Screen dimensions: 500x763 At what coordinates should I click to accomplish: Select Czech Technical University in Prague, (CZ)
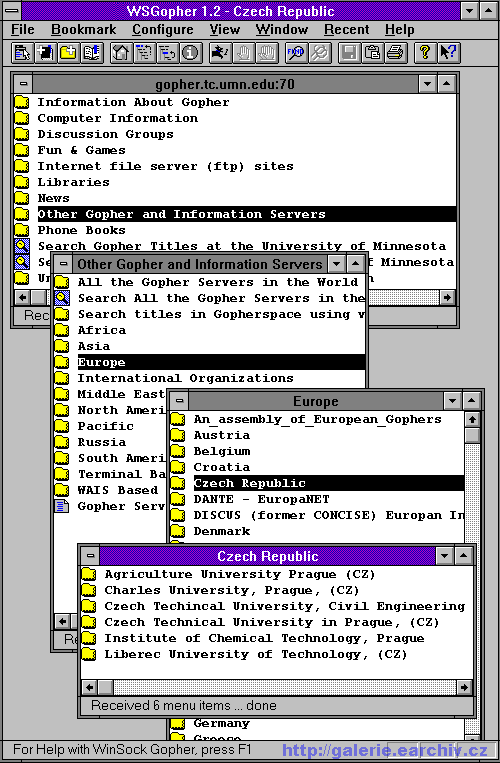click(x=271, y=622)
